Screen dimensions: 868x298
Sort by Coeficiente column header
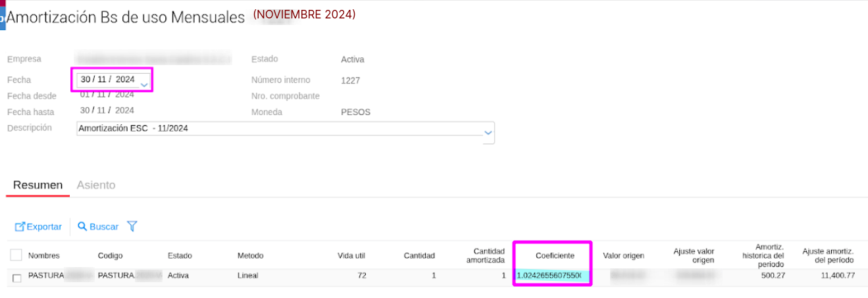click(x=555, y=256)
